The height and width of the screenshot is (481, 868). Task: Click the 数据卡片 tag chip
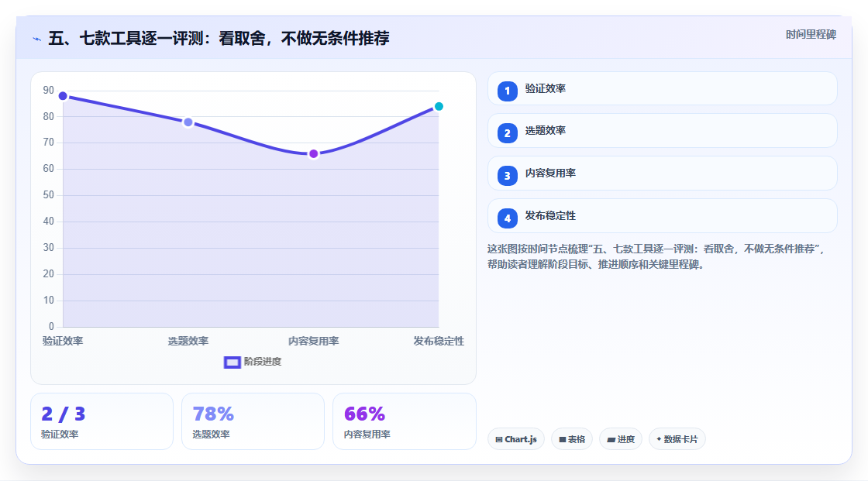pyautogui.click(x=677, y=439)
